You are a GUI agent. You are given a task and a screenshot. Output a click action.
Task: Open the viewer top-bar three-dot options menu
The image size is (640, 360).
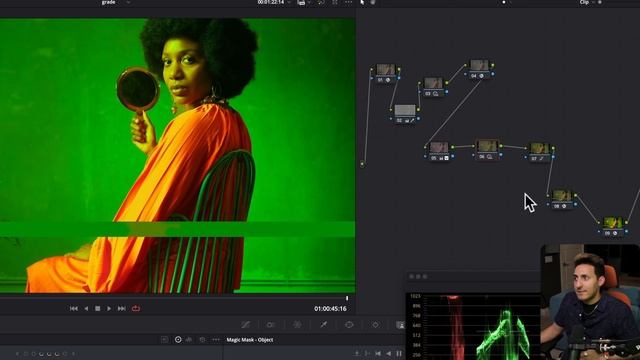point(348,2)
